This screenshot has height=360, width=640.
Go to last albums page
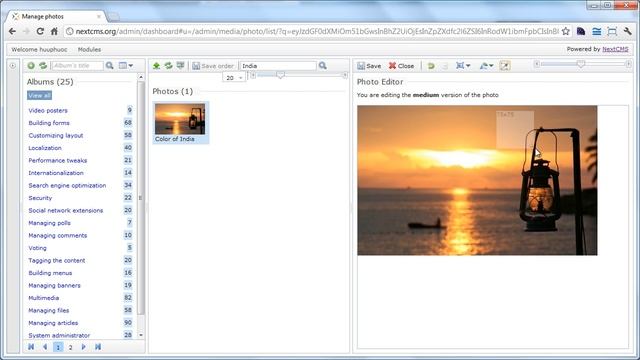pos(98,347)
